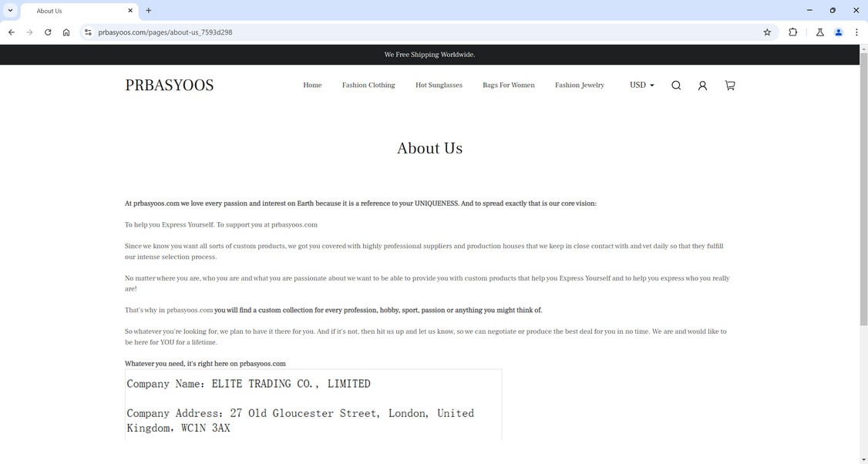The width and height of the screenshot is (868, 464).
Task: Click the 'To help you Express Yourself' line
Action: pos(221,225)
